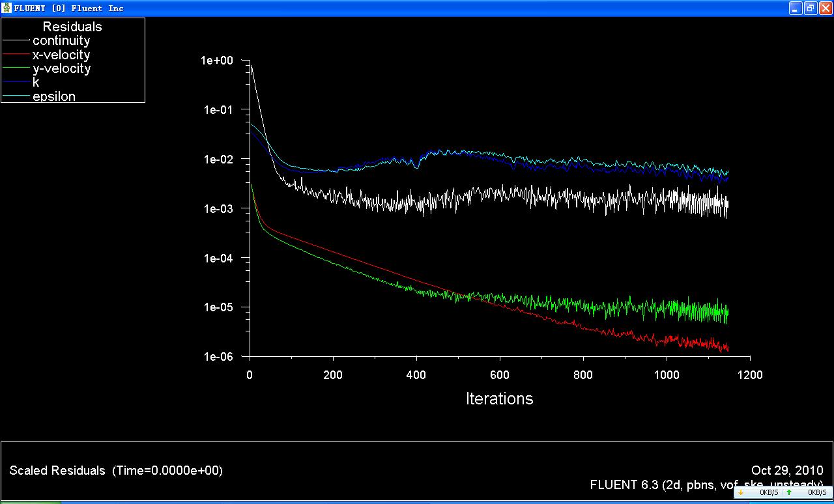
Task: Click the 600 tick label on x-axis
Action: click(x=500, y=375)
